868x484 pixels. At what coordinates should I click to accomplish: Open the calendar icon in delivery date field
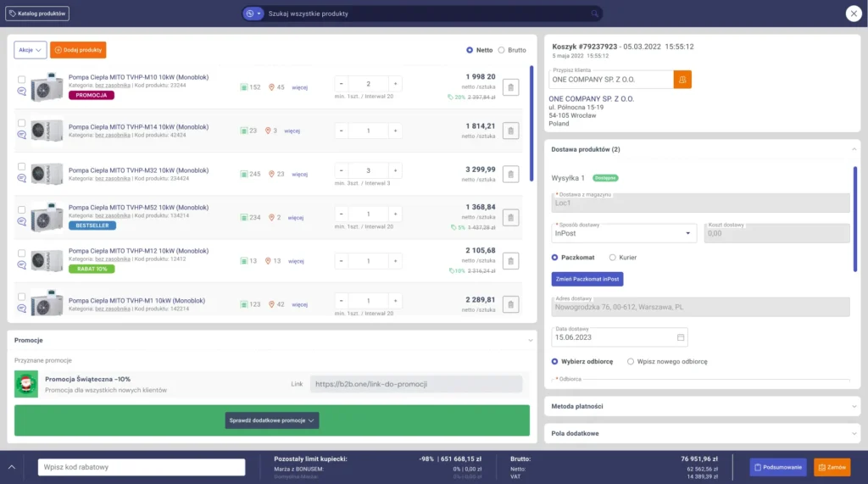pos(680,337)
